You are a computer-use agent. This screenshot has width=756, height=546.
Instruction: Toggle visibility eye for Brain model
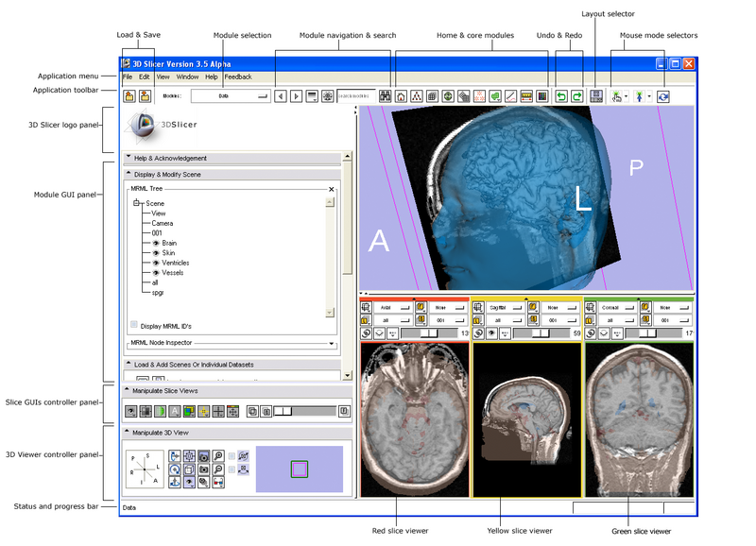155,243
